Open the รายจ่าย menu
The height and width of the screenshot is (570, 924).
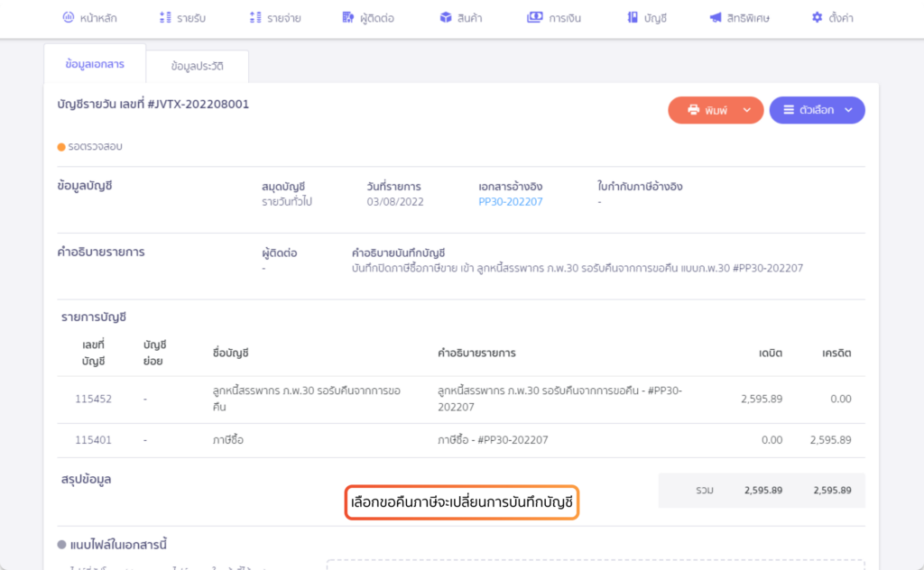point(275,18)
